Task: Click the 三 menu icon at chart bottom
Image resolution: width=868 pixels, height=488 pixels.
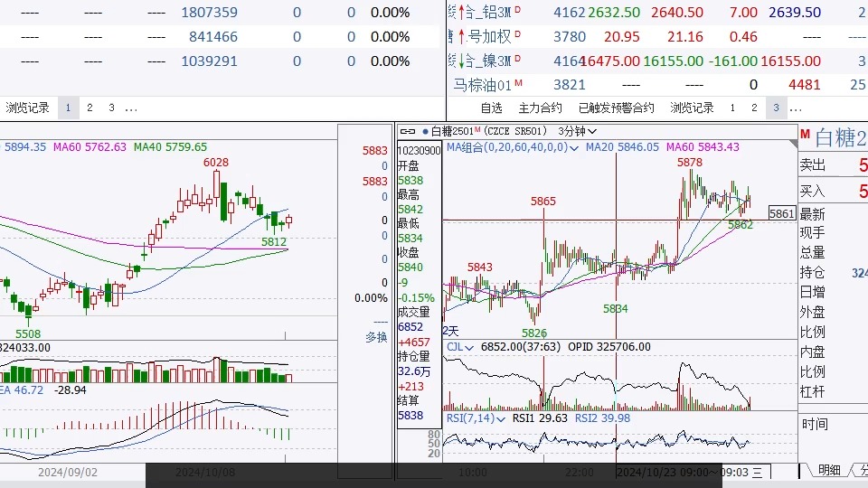Action: (757, 472)
